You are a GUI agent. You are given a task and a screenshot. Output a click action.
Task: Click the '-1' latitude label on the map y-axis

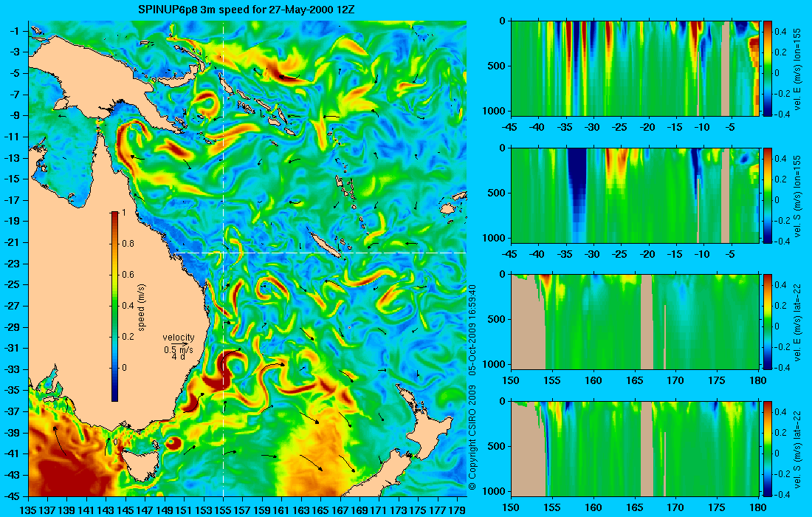point(13,31)
